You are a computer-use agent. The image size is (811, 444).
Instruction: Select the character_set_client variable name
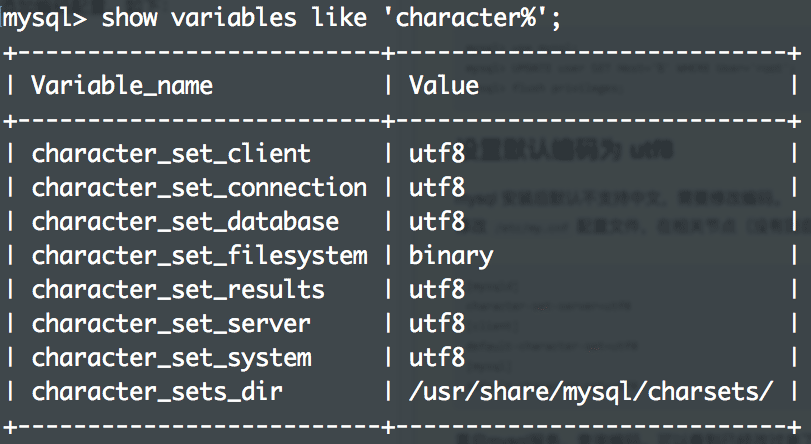point(171,153)
